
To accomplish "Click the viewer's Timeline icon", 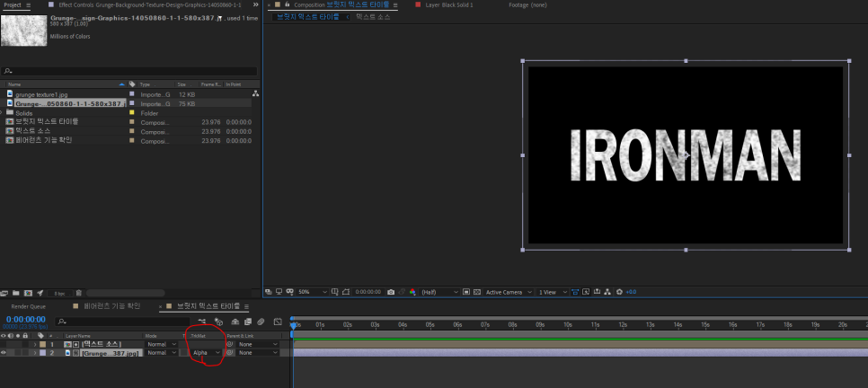I will (597, 292).
